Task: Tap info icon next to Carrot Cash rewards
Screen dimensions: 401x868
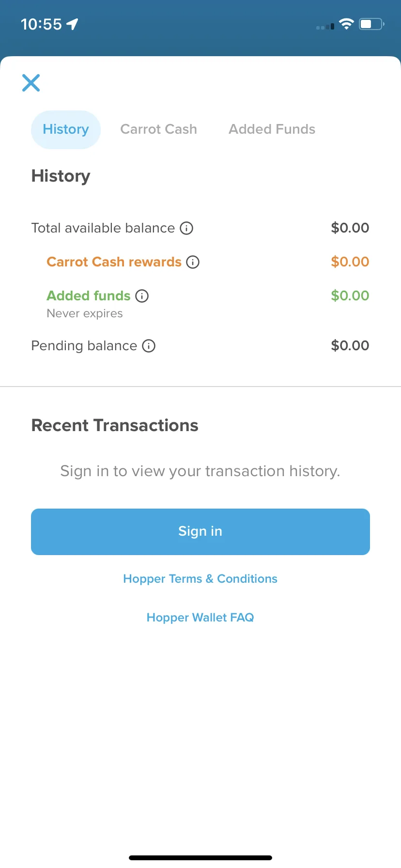Action: pyautogui.click(x=193, y=262)
